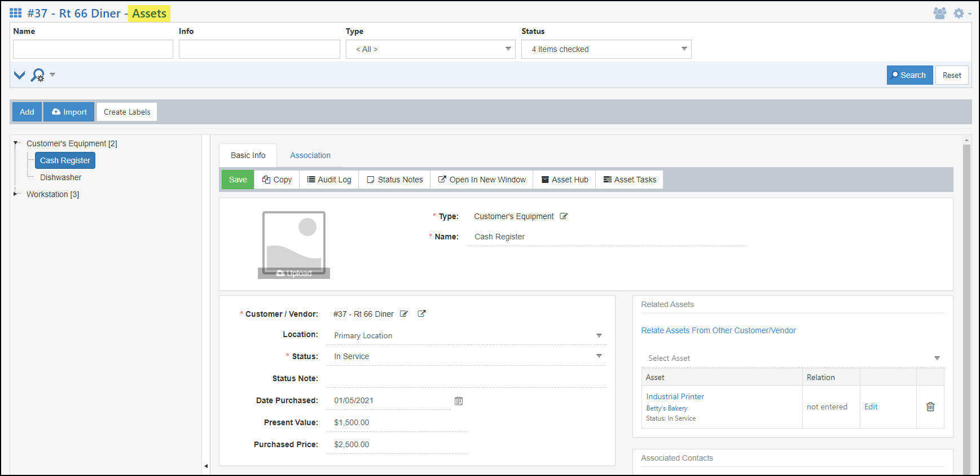The image size is (980, 476).
Task: Edit the Industrial Printer relation
Action: (x=871, y=407)
